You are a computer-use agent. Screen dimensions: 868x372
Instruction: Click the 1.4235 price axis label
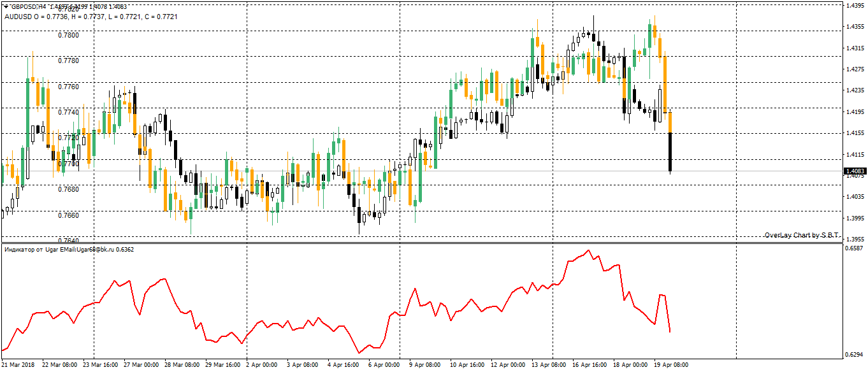854,90
